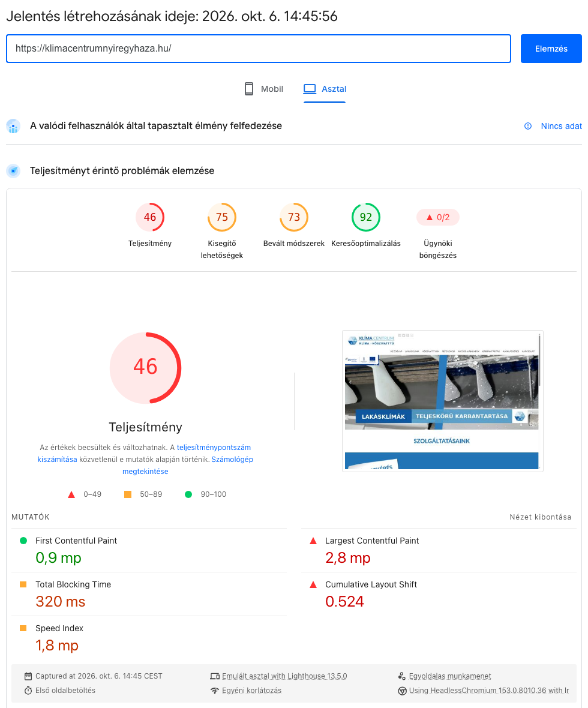Open the Egyoldalas munkamenet details
Screen dimensions: 588x708
point(450,676)
